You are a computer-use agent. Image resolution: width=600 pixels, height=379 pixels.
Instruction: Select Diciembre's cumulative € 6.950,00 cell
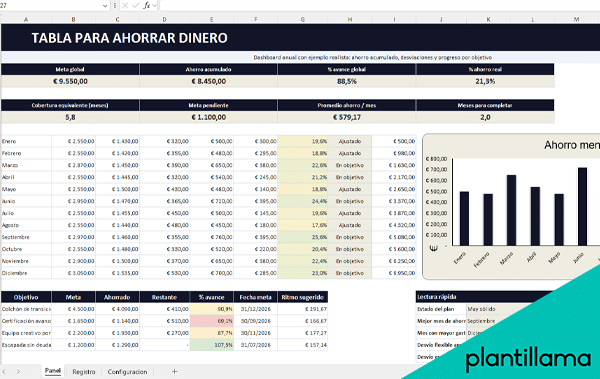pyautogui.click(x=394, y=273)
